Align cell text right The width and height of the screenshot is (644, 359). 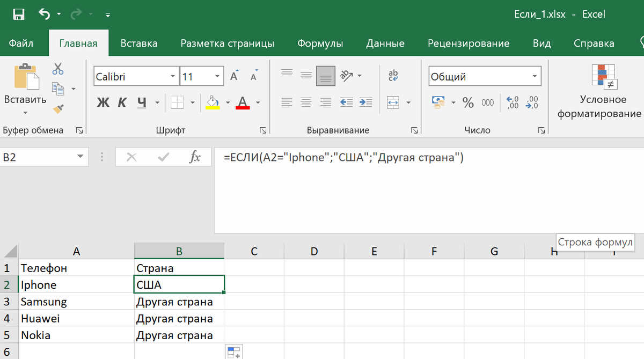[x=325, y=102]
